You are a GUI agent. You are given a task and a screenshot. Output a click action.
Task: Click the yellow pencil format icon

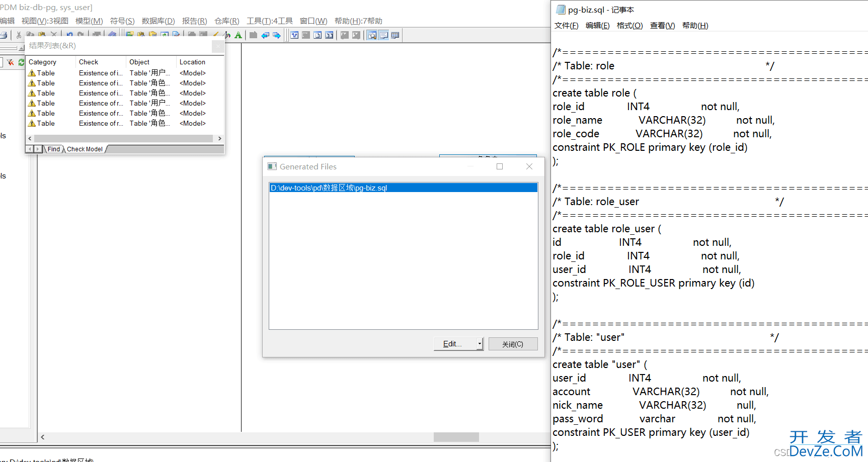tap(216, 35)
